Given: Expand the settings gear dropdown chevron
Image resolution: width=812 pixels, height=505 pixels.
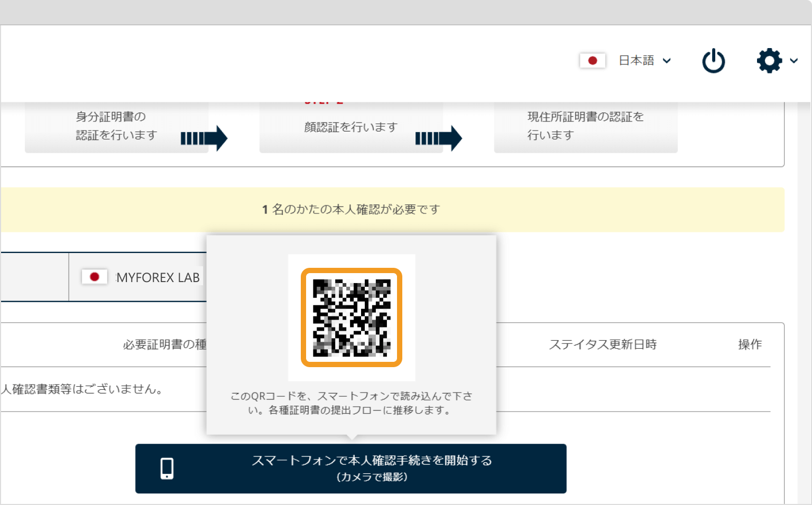Looking at the screenshot, I should tap(793, 61).
